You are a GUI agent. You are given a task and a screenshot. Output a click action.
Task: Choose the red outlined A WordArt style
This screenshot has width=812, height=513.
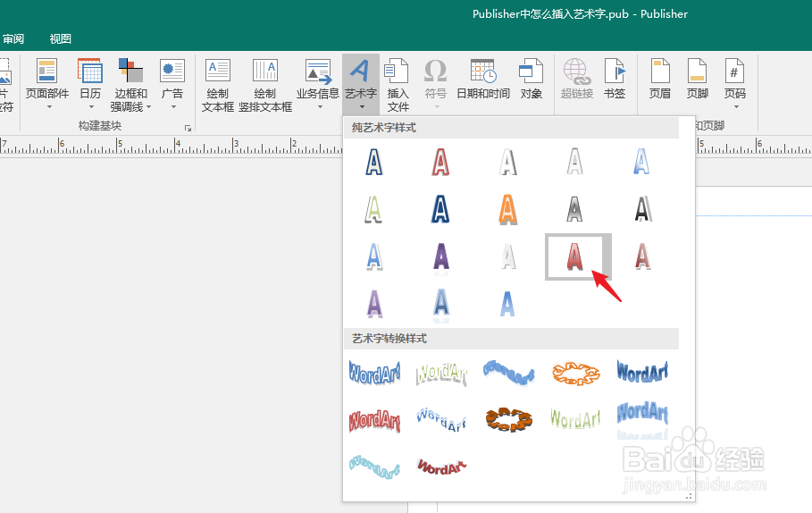pos(440,162)
